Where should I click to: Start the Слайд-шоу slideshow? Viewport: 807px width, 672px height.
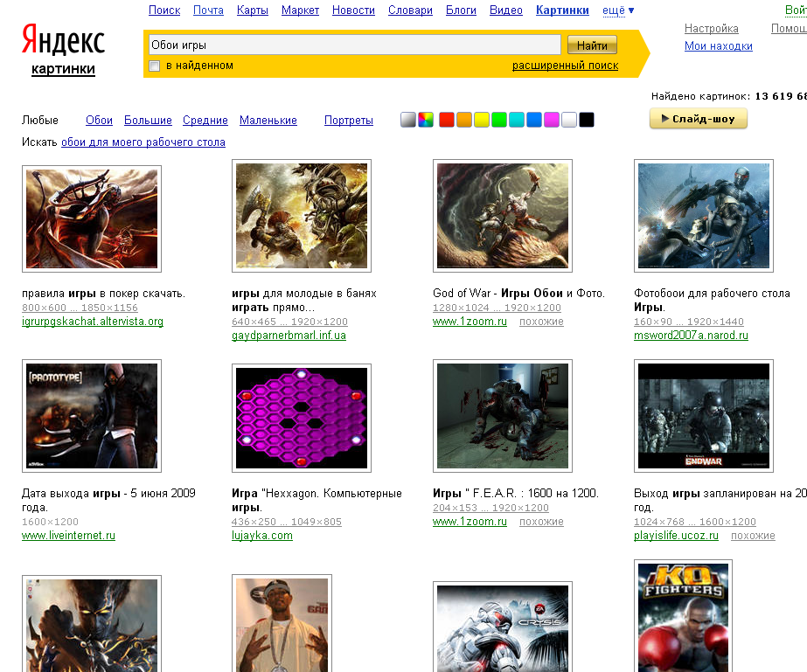(x=699, y=119)
